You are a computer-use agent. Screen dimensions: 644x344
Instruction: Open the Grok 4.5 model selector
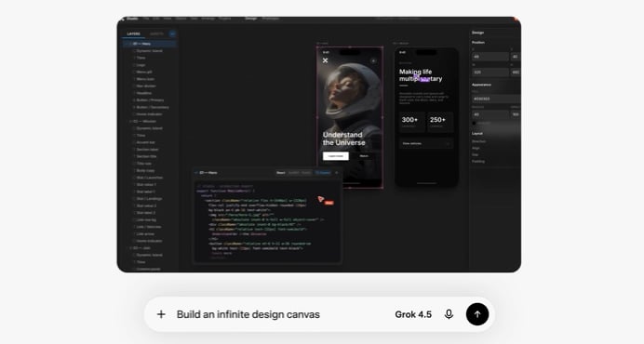coord(413,314)
